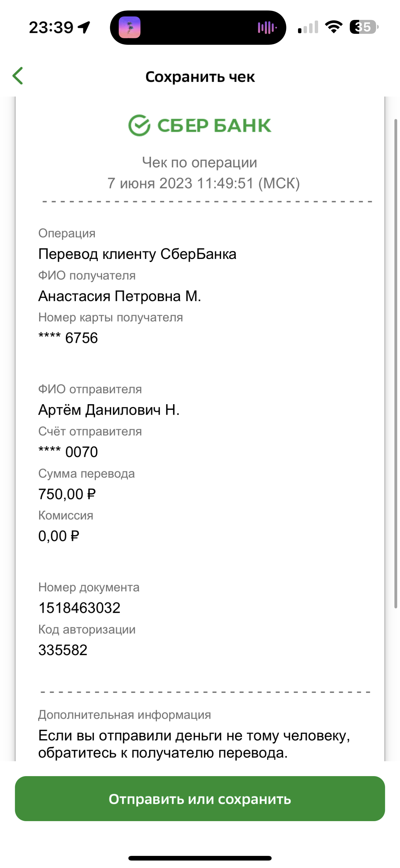
Task: Tap the purple audio waveform indicator
Action: pyautogui.click(x=267, y=28)
